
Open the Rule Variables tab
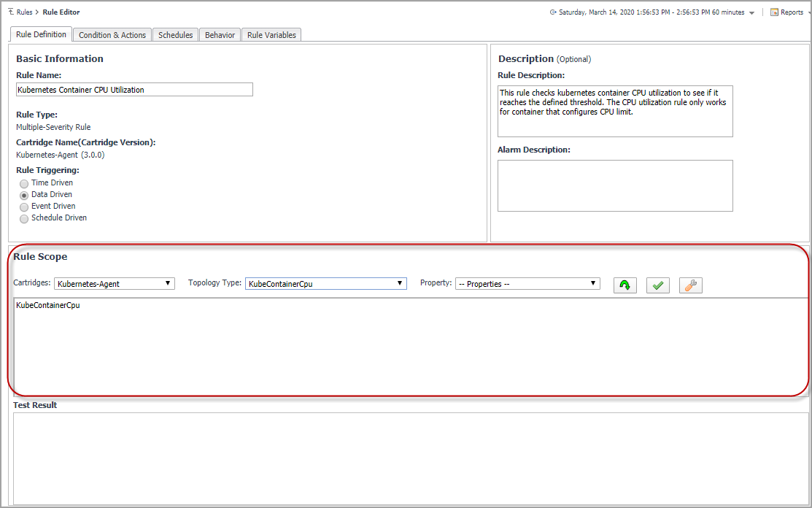tap(272, 35)
